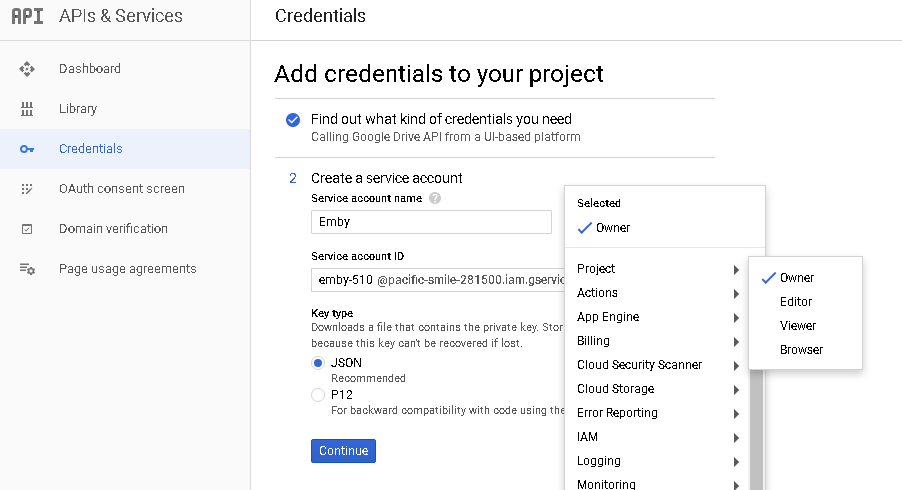Click the APIs & Services header title
Image resolution: width=902 pixels, height=490 pixels.
[121, 16]
